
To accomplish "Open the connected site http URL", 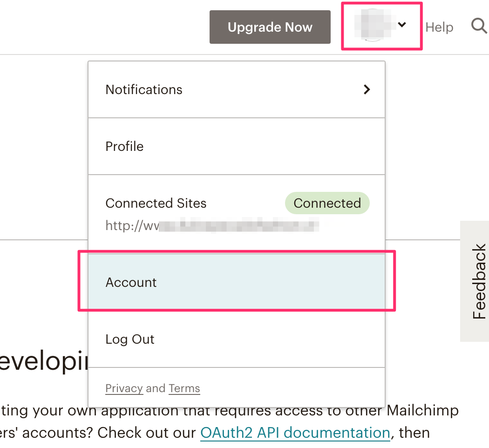I will click(212, 225).
